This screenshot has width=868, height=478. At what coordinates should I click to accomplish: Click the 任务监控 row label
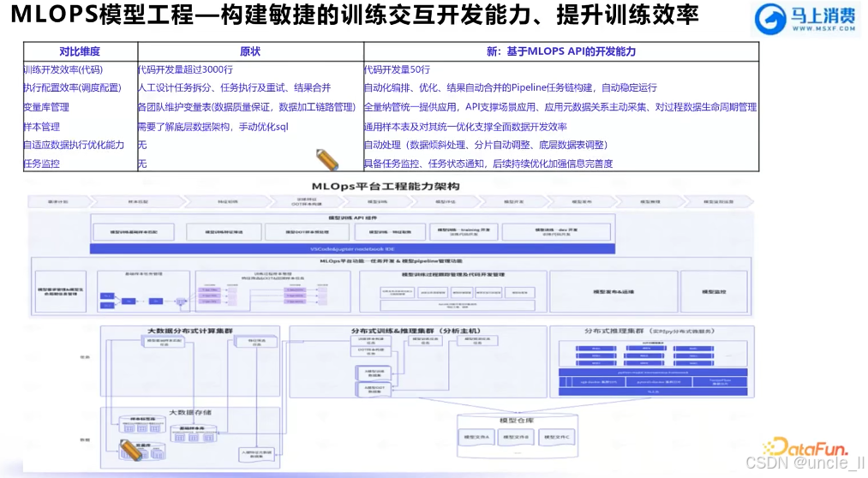tap(41, 164)
